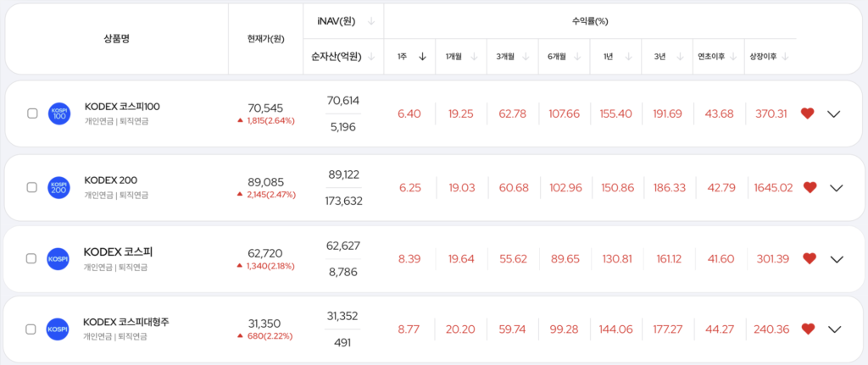The width and height of the screenshot is (868, 365).
Task: Toggle the heart for KODEX 코스피대형주
Action: click(x=807, y=329)
